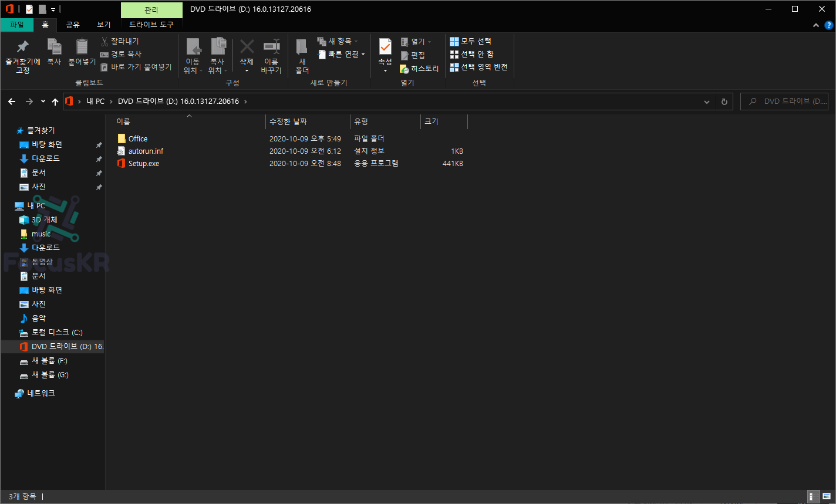Image resolution: width=836 pixels, height=504 pixels.
Task: Switch to 공유 (Share) ribbon tab
Action: [x=73, y=25]
